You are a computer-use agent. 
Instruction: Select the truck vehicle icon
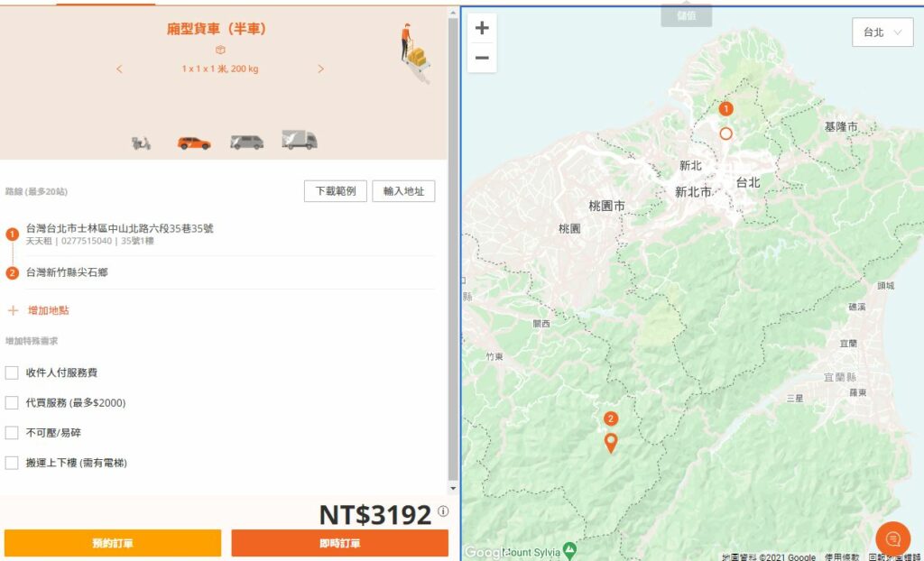[x=300, y=140]
